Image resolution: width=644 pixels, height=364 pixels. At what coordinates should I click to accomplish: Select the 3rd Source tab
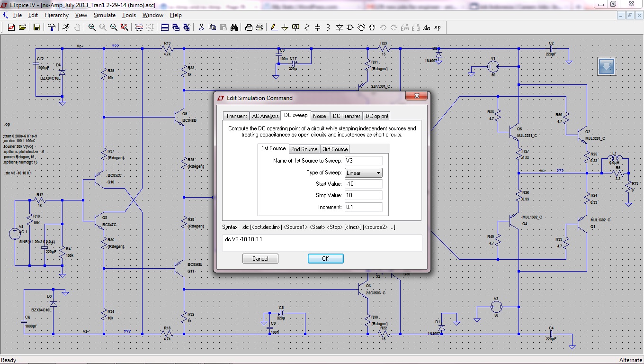point(335,149)
